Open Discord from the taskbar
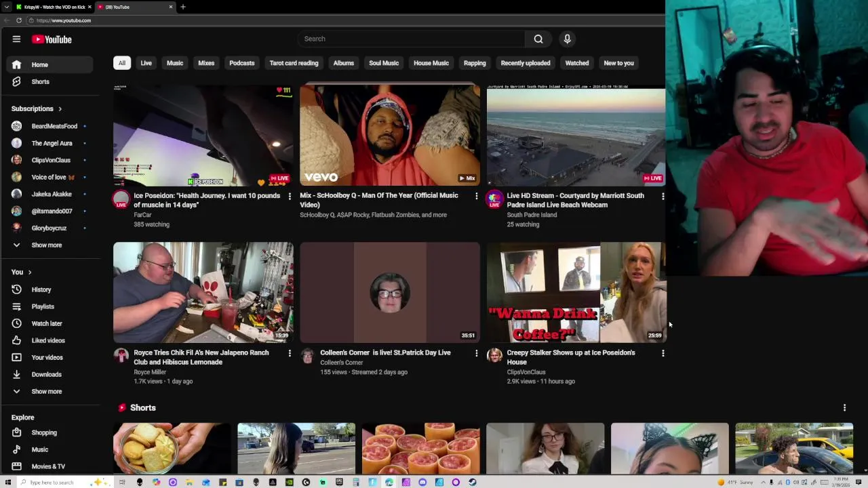Viewport: 868px width, 488px height. (422, 482)
